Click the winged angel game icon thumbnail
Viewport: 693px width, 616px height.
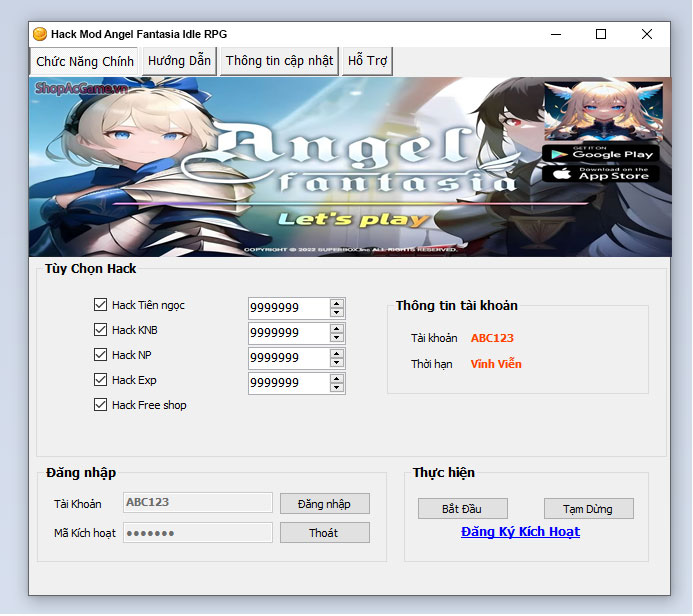[603, 111]
